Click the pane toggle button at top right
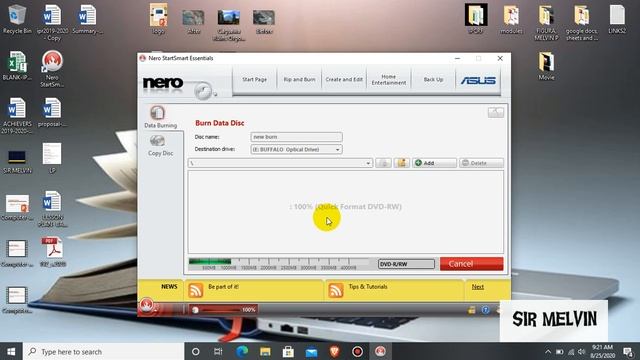 tap(496, 113)
